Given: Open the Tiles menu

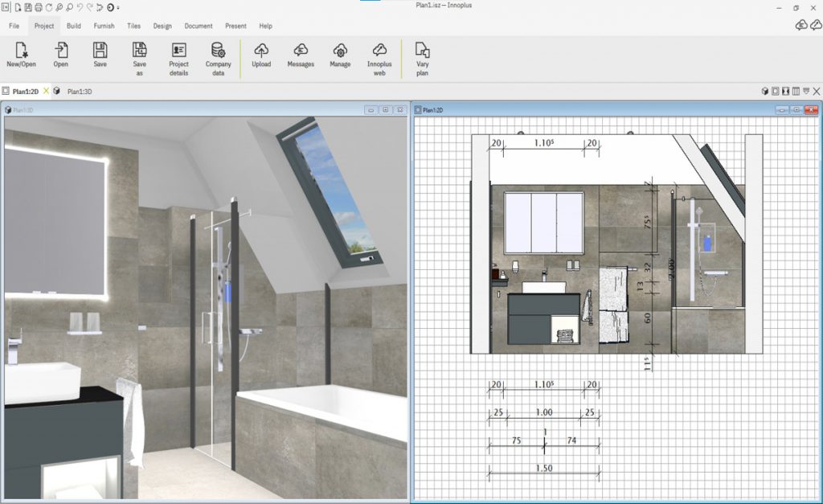Looking at the screenshot, I should [x=133, y=26].
